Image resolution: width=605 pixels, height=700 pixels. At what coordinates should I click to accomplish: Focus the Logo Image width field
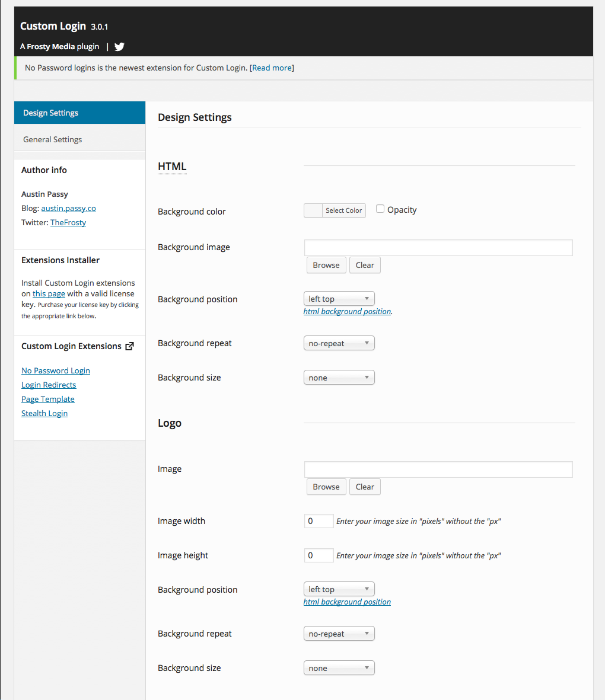click(x=319, y=521)
